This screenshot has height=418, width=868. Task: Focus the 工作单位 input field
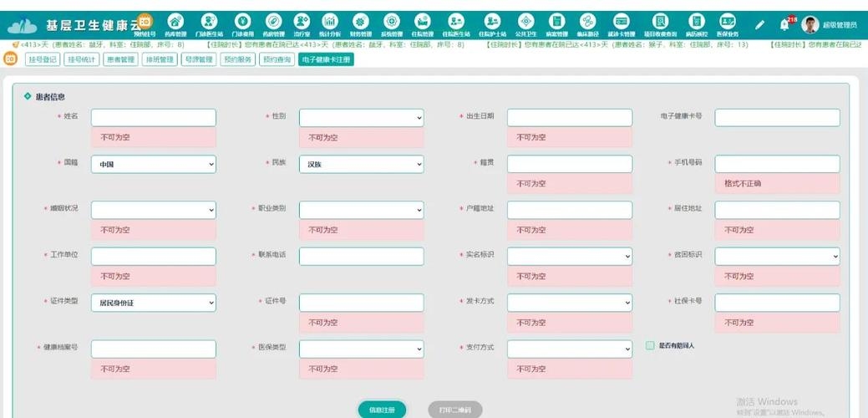154,257
